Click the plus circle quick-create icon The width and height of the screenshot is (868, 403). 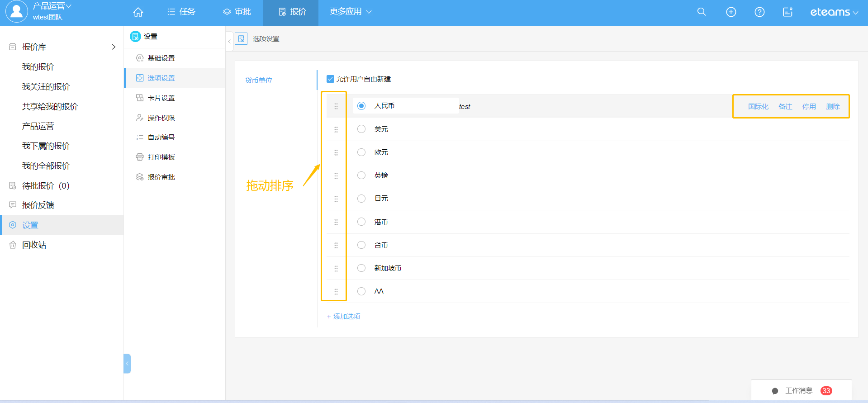click(731, 12)
